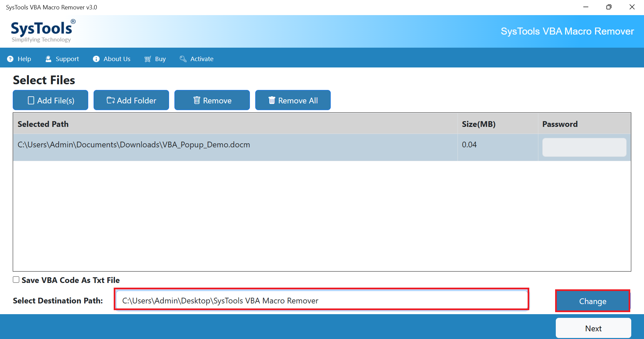644x339 pixels.
Task: Select the VBA_Popup_Demo.docm file path row
Action: click(322, 147)
